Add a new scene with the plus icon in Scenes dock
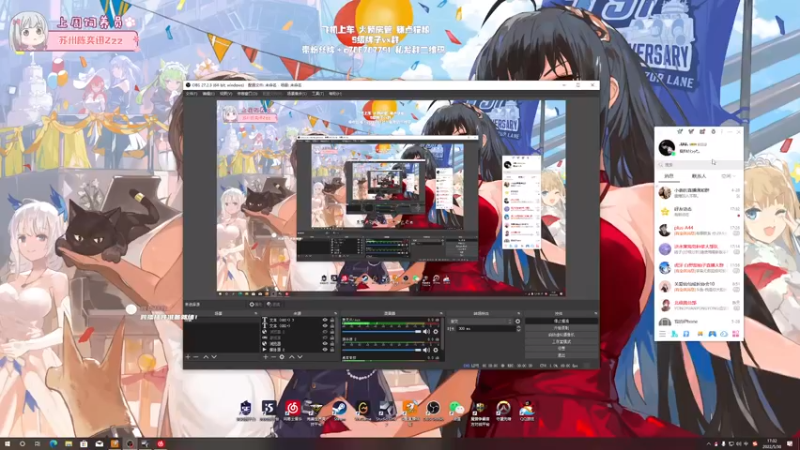This screenshot has height=450, width=800. coord(188,357)
